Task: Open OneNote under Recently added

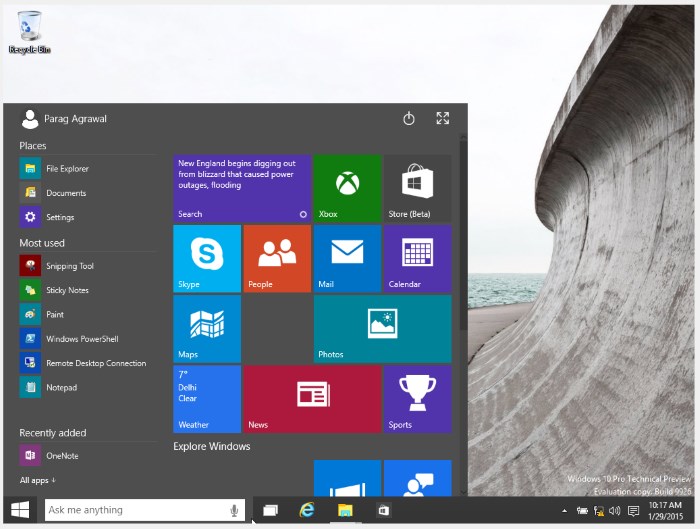Action: click(x=88, y=456)
